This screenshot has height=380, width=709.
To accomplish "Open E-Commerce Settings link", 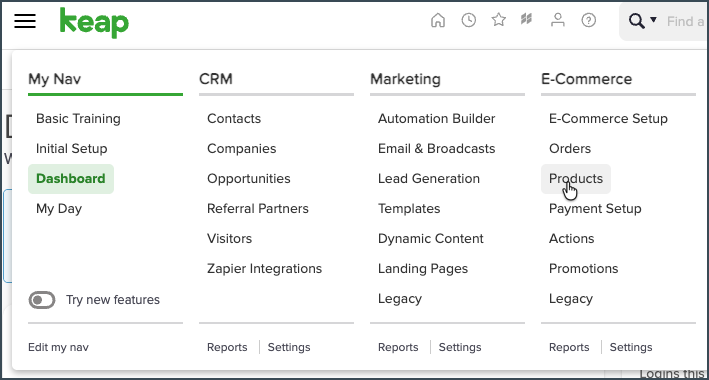I will tap(631, 347).
